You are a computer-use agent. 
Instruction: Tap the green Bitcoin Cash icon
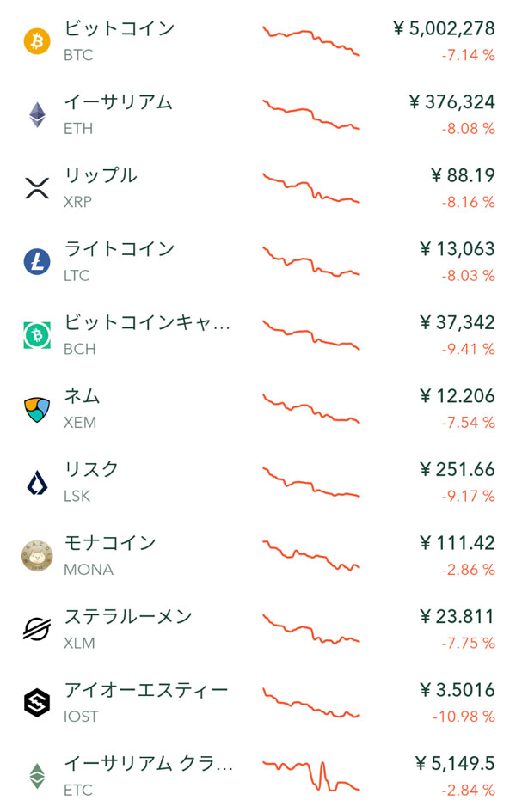tap(37, 335)
